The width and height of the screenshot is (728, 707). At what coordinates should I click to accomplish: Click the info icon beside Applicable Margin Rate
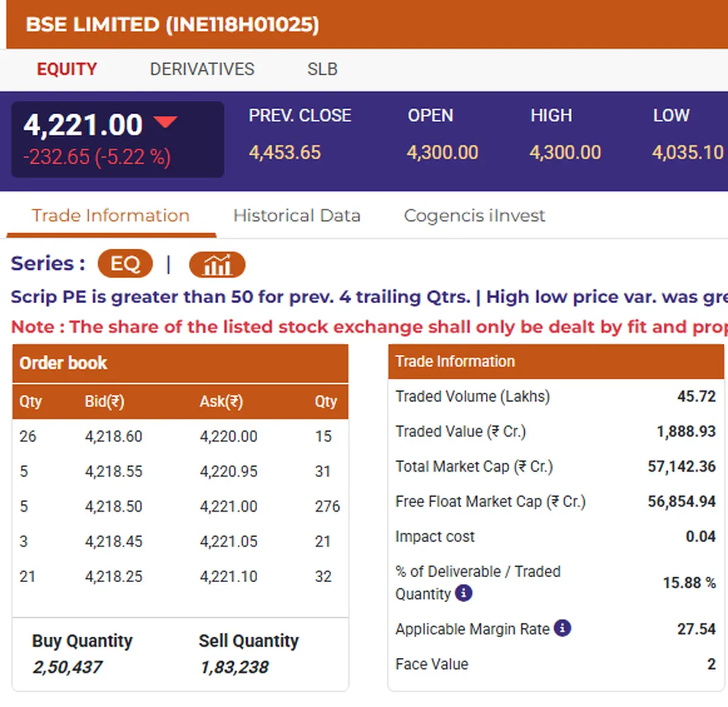[562, 628]
